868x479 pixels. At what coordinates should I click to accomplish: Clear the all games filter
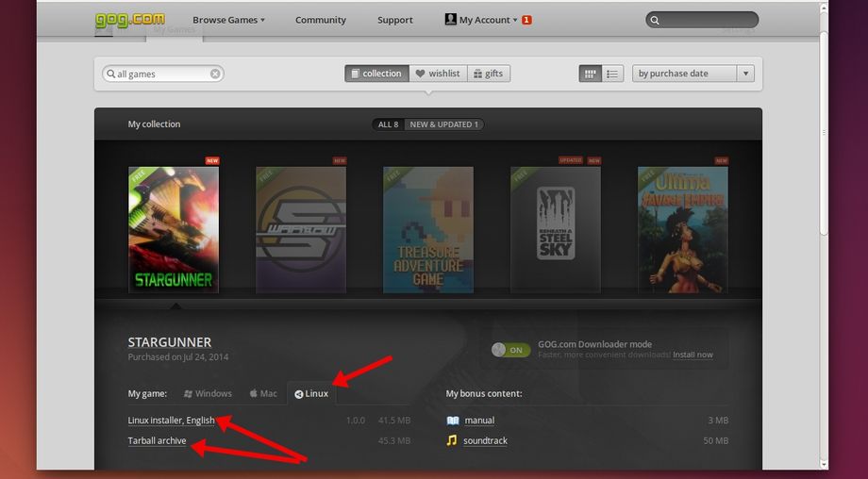(x=215, y=74)
